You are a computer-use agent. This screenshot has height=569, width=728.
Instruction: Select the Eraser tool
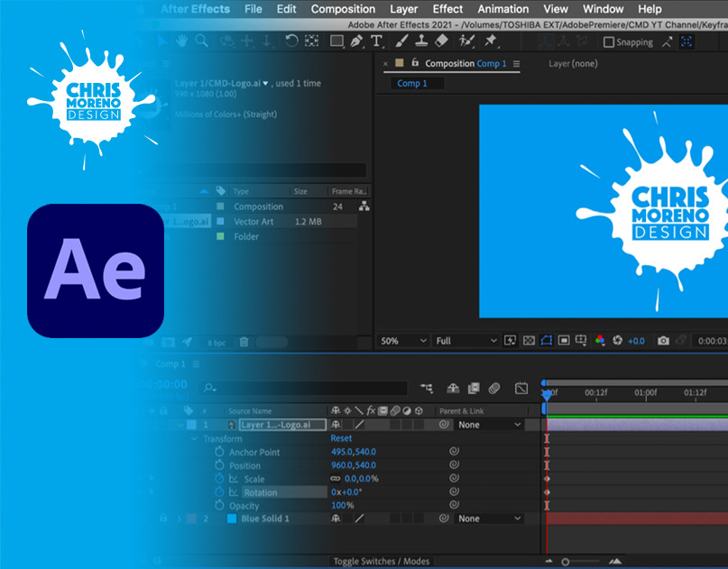441,41
